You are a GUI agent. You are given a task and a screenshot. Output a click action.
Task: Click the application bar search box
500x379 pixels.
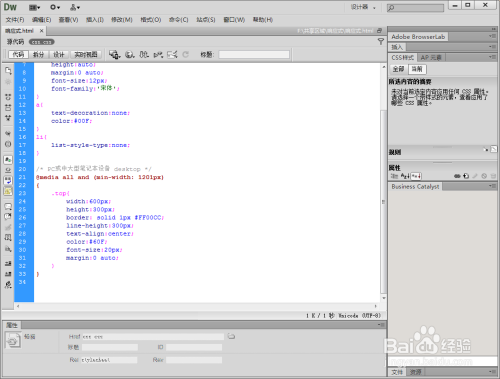[415, 7]
